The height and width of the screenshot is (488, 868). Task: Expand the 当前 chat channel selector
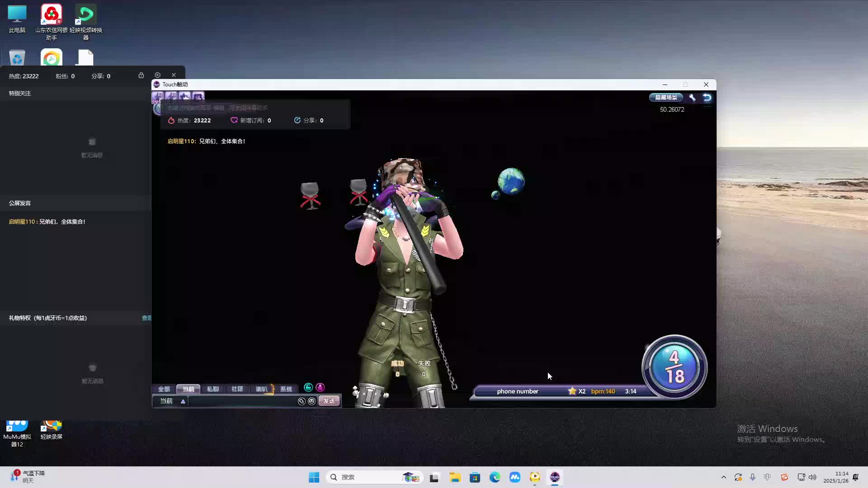[183, 401]
